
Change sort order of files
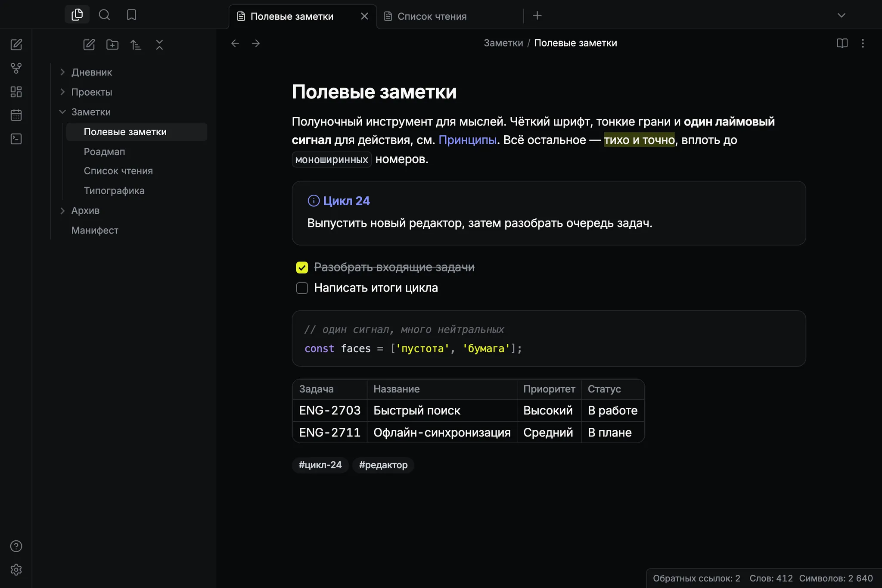(x=136, y=44)
